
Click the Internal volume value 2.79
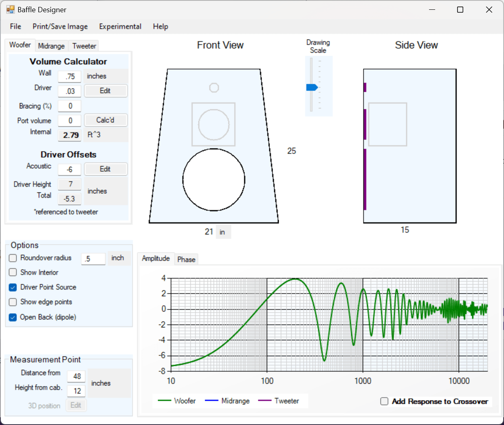click(70, 135)
